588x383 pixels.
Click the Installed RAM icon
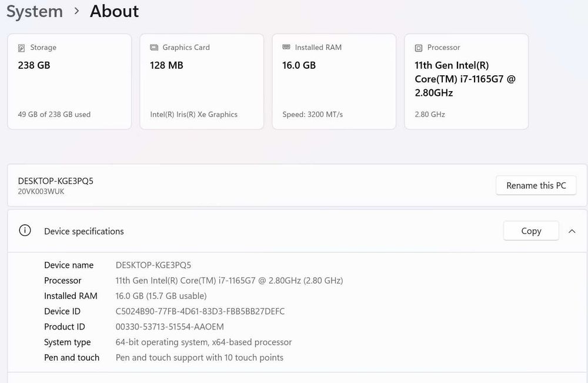[286, 47]
